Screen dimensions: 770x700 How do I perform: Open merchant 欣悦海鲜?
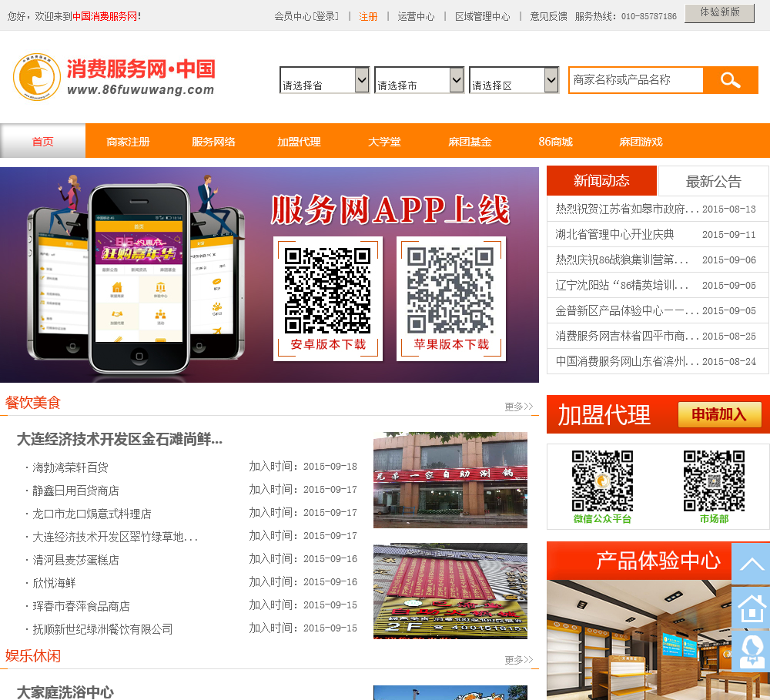click(54, 583)
